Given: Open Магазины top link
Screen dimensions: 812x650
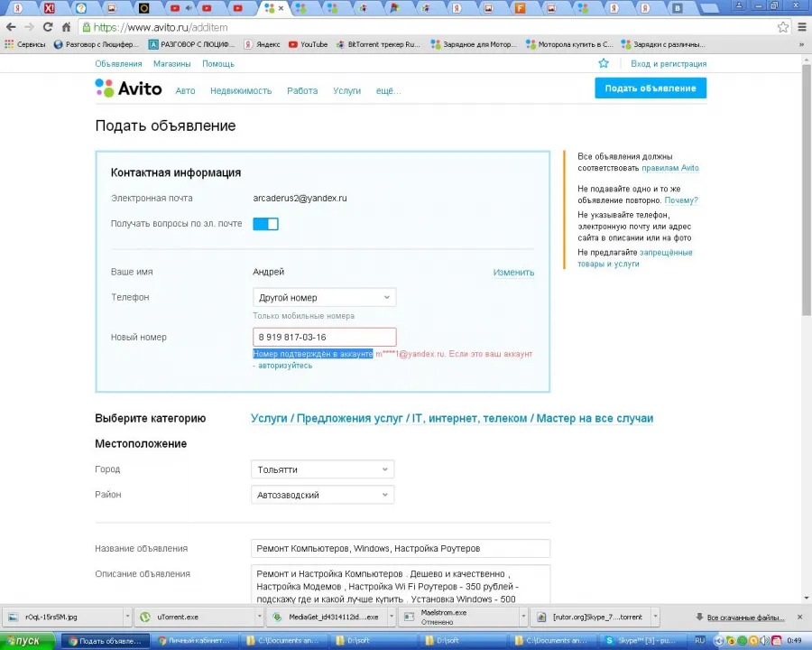Looking at the screenshot, I should click(x=172, y=64).
